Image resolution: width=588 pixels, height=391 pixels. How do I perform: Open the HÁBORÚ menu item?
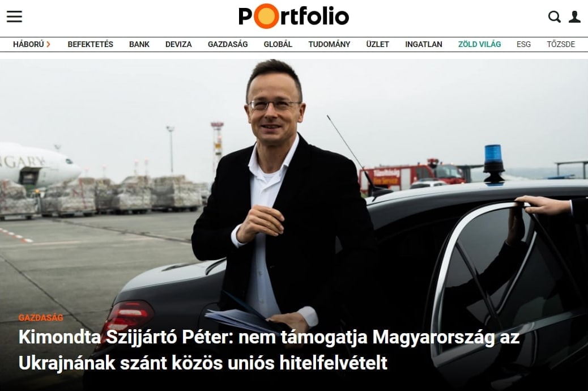pos(28,44)
